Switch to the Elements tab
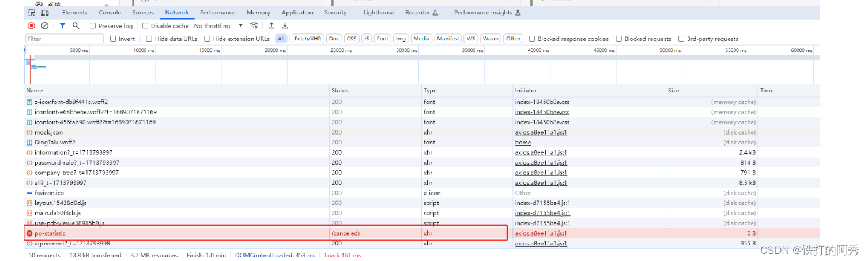868x261 pixels. coord(74,12)
